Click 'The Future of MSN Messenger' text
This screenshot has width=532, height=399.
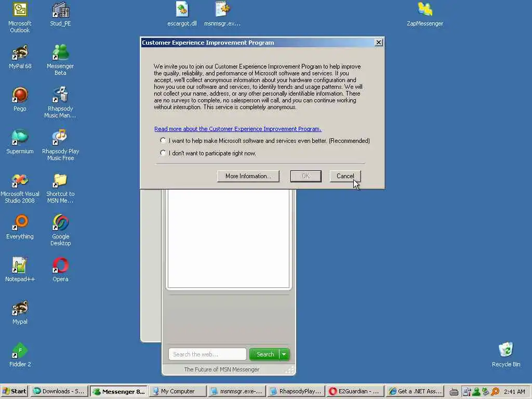(x=221, y=369)
